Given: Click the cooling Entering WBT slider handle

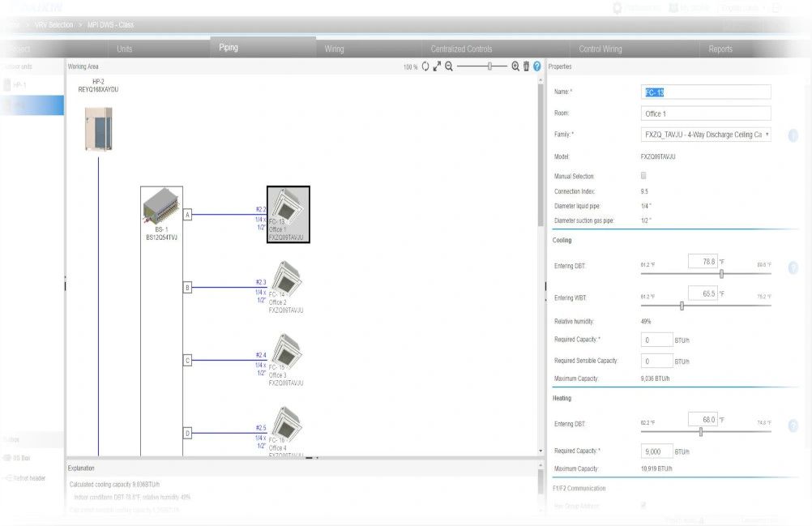Looking at the screenshot, I should [682, 306].
